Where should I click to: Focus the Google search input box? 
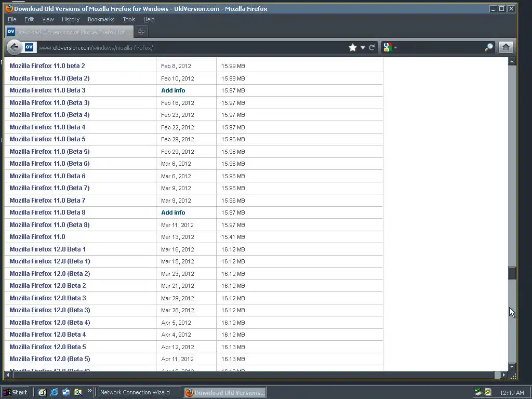point(440,47)
